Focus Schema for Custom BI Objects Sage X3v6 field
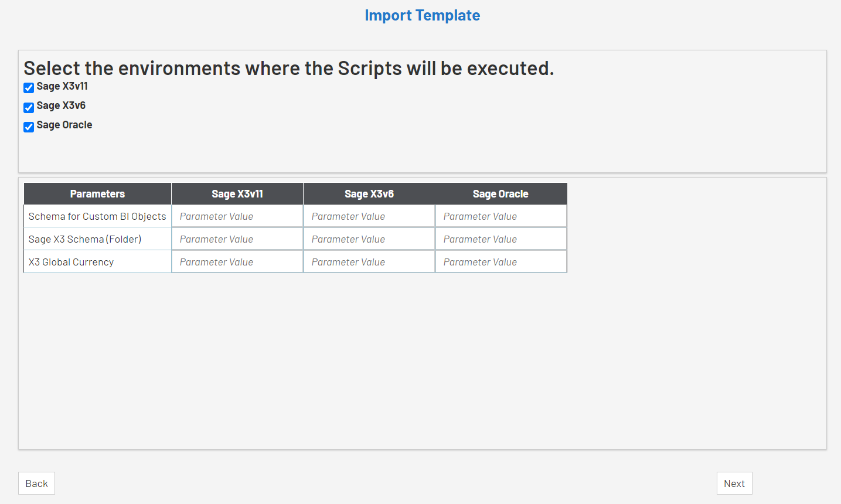 pos(369,216)
